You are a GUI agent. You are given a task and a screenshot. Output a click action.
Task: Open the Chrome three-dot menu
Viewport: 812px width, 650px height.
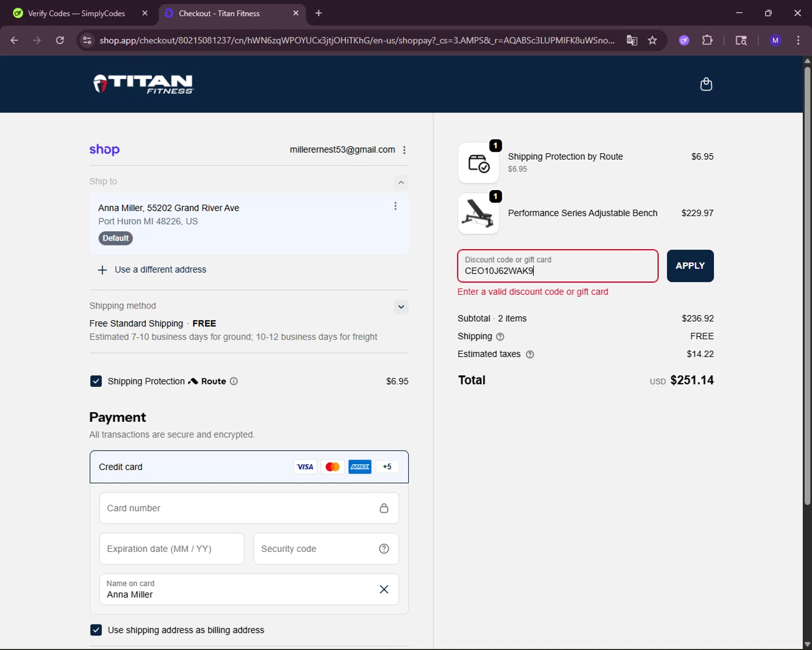[x=798, y=40]
